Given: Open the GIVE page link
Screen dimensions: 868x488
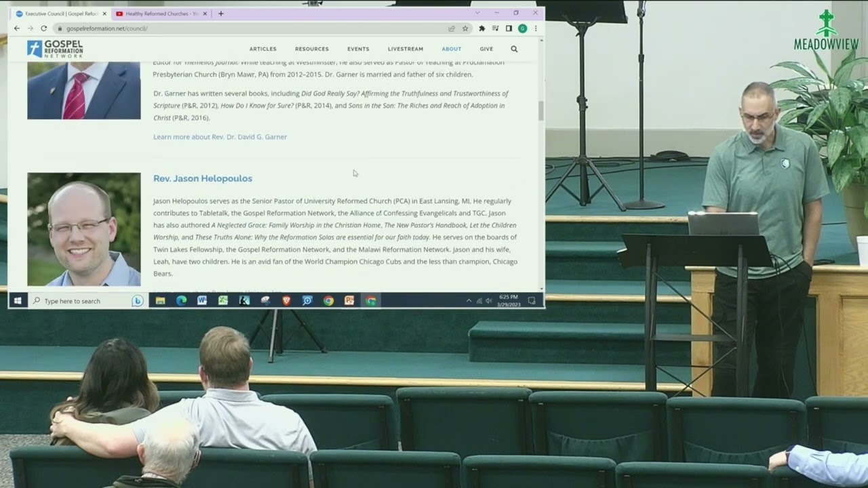Looking at the screenshot, I should [486, 49].
